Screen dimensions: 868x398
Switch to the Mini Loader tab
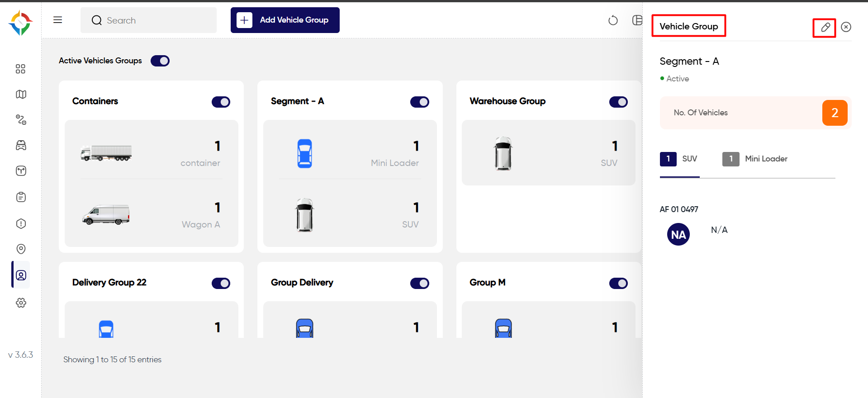coord(755,159)
